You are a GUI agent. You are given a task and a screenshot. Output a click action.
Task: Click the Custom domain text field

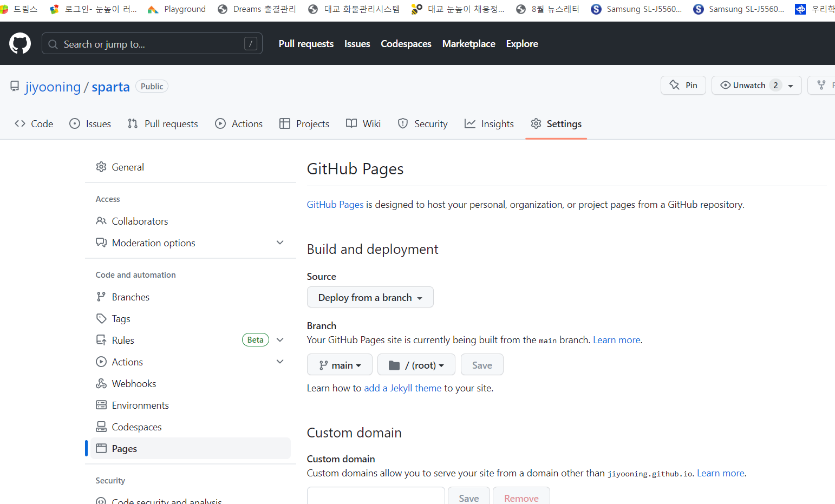pyautogui.click(x=376, y=496)
